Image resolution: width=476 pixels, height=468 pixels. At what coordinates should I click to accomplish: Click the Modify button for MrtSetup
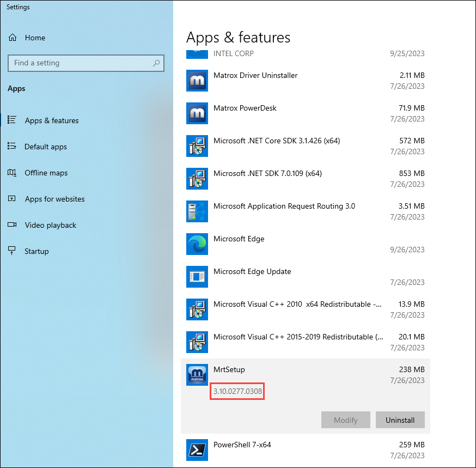tap(345, 420)
